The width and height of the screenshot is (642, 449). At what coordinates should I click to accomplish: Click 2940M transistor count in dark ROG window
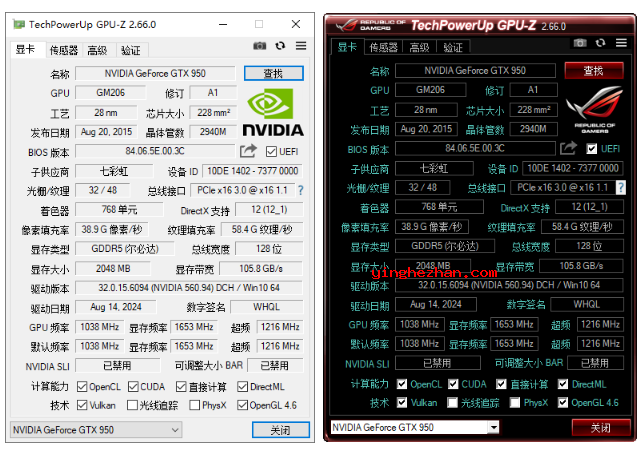[533, 129]
